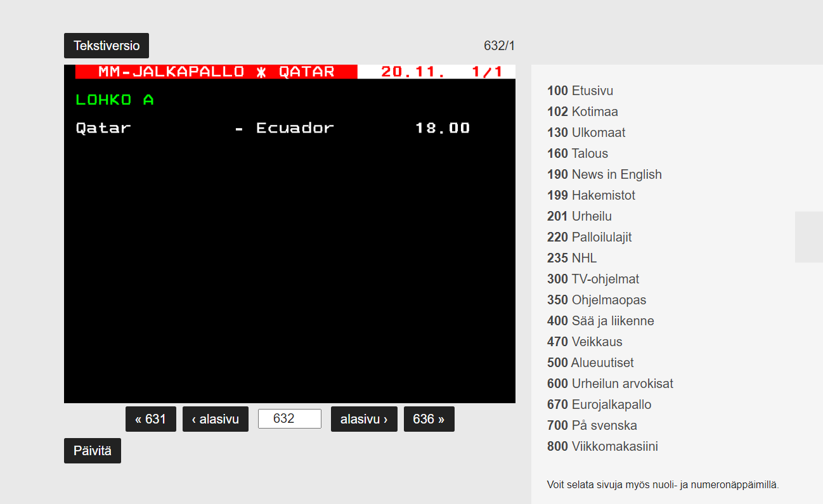Open 600 Urheilun arvokisat link
This screenshot has width=823, height=504.
coord(610,384)
